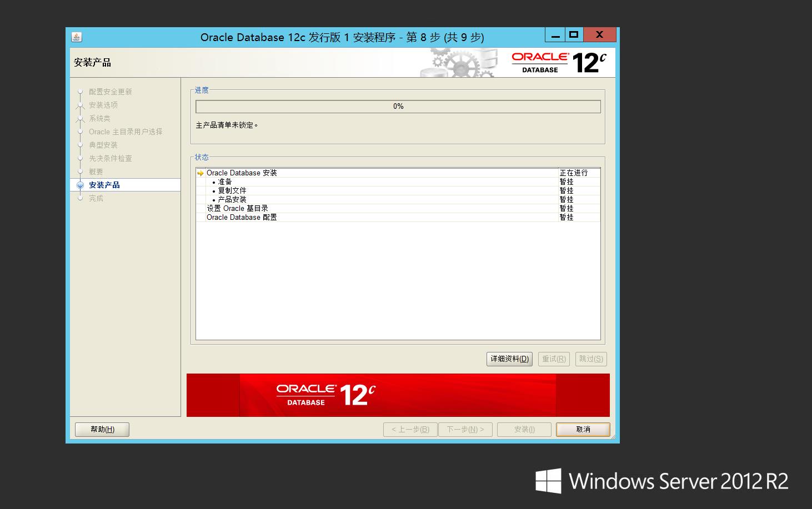Image resolution: width=812 pixels, height=509 pixels.
Task: Select the 完成 step in sidebar
Action: click(96, 198)
